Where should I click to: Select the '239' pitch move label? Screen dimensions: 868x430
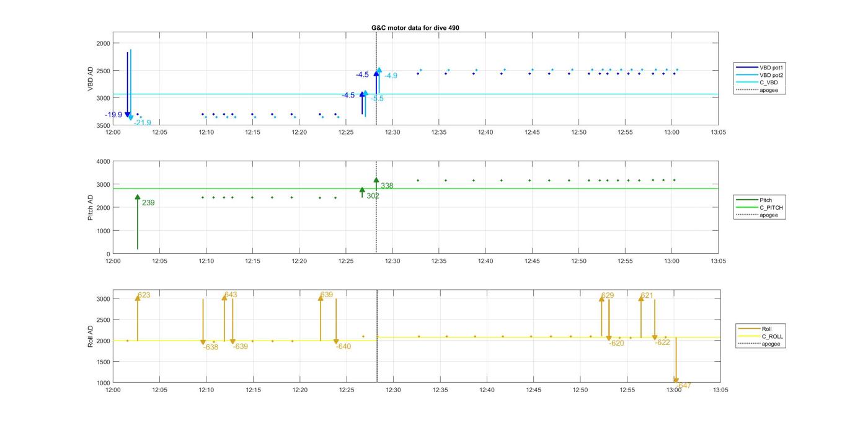[x=148, y=203]
